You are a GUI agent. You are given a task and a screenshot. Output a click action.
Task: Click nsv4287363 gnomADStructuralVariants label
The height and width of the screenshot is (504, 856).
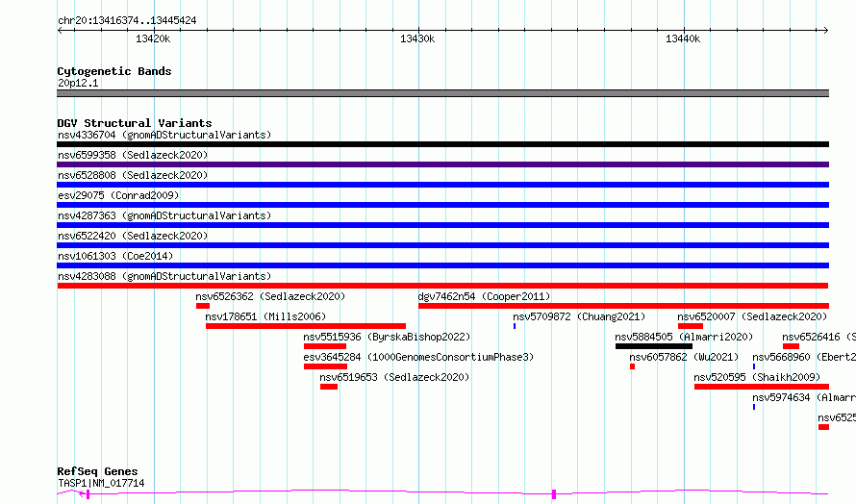[x=164, y=215]
